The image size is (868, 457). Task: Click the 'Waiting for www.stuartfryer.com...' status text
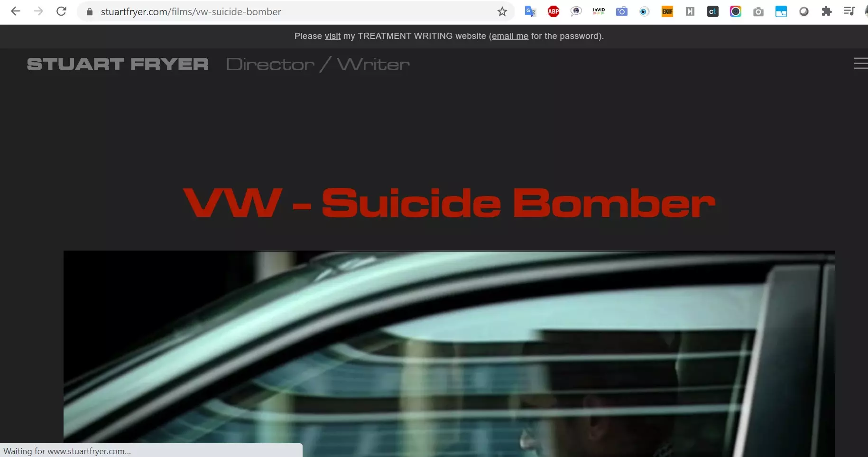coord(67,451)
